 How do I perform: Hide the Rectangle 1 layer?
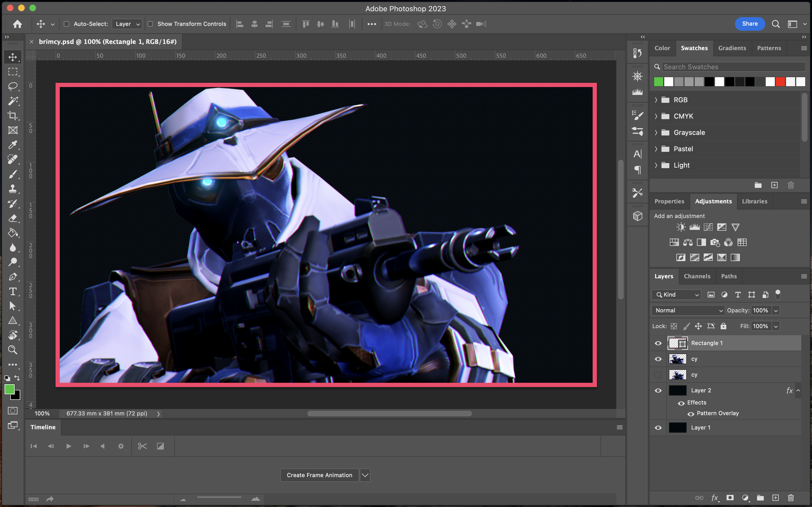[658, 343]
